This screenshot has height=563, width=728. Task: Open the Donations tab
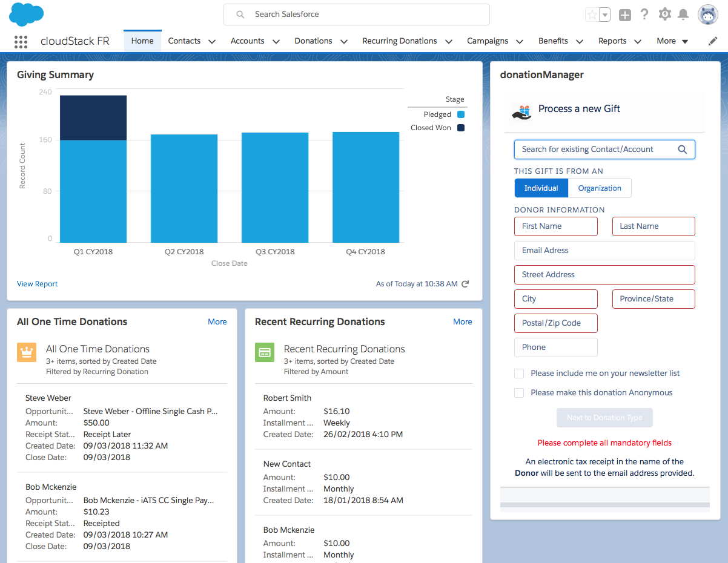pyautogui.click(x=313, y=41)
